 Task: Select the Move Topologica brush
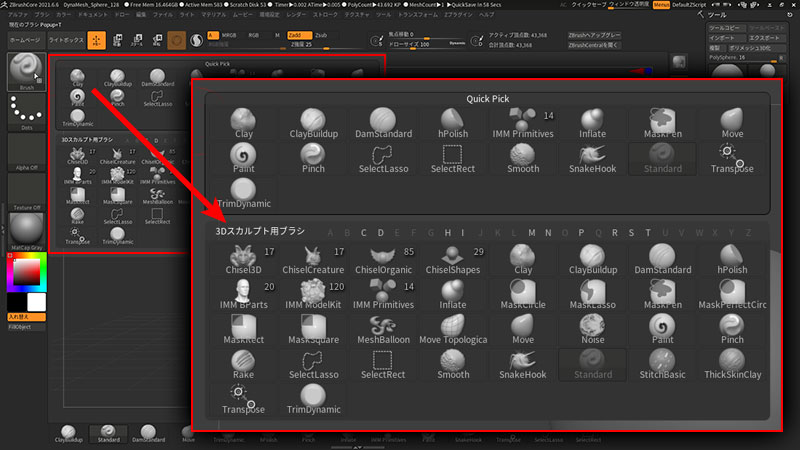[453, 330]
